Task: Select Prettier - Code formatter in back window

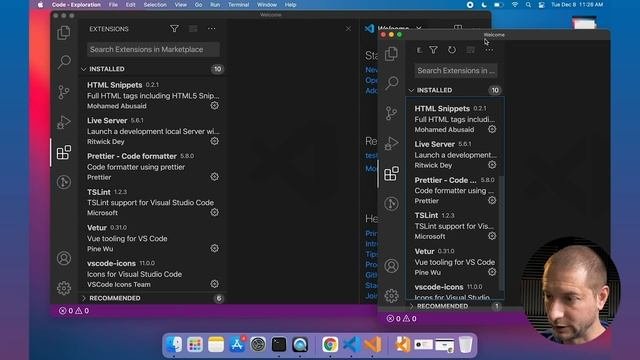Action: click(x=152, y=167)
